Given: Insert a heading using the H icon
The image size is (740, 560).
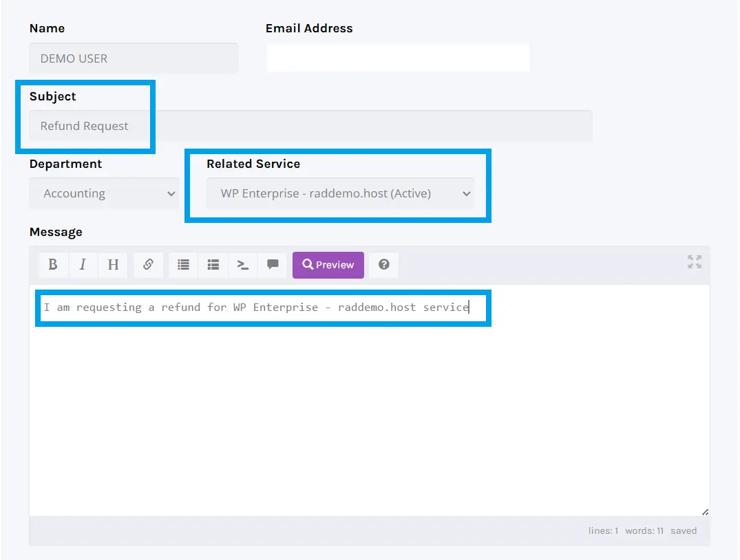Looking at the screenshot, I should [x=113, y=265].
